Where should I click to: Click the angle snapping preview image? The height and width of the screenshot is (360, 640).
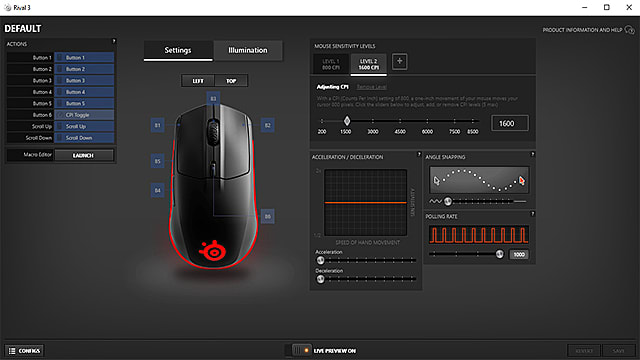click(x=479, y=180)
